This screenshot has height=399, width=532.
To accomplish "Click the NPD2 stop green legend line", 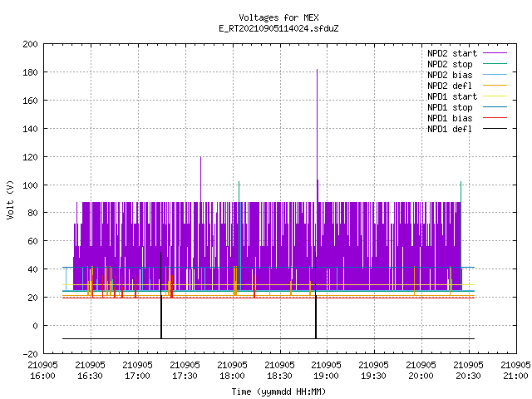I will (x=495, y=64).
